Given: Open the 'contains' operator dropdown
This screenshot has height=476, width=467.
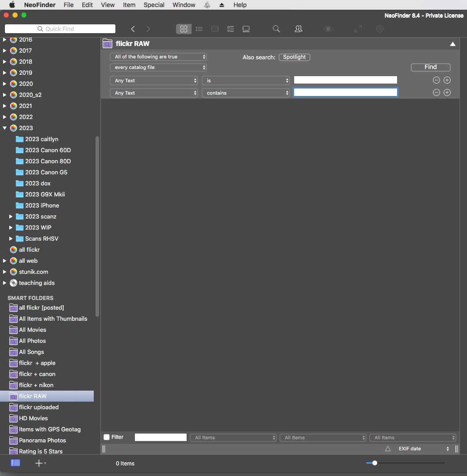Looking at the screenshot, I should pyautogui.click(x=246, y=93).
